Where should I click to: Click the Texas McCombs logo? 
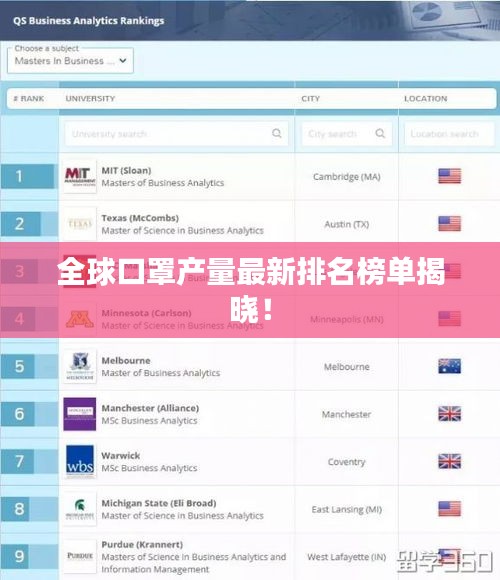80,224
